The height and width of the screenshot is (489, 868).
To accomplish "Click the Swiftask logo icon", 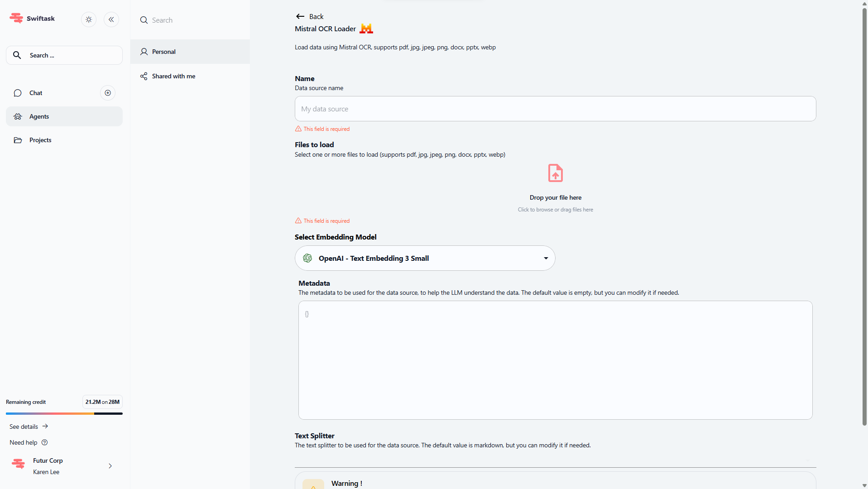I will [16, 18].
